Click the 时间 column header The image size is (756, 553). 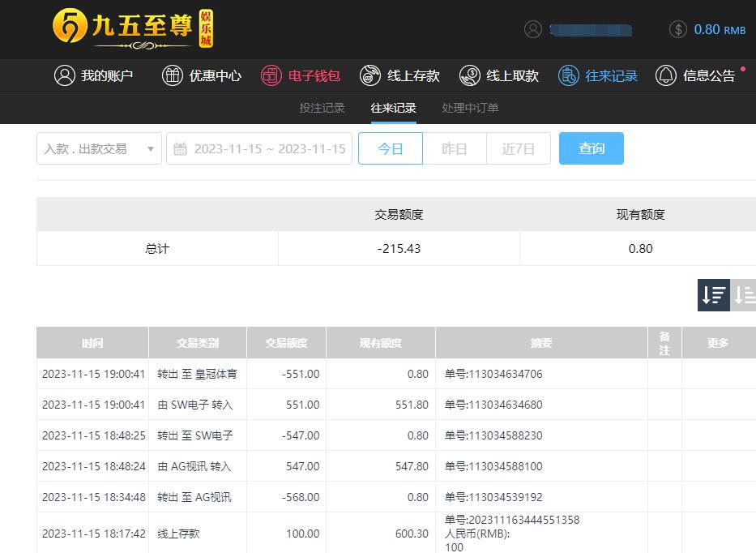click(x=92, y=343)
